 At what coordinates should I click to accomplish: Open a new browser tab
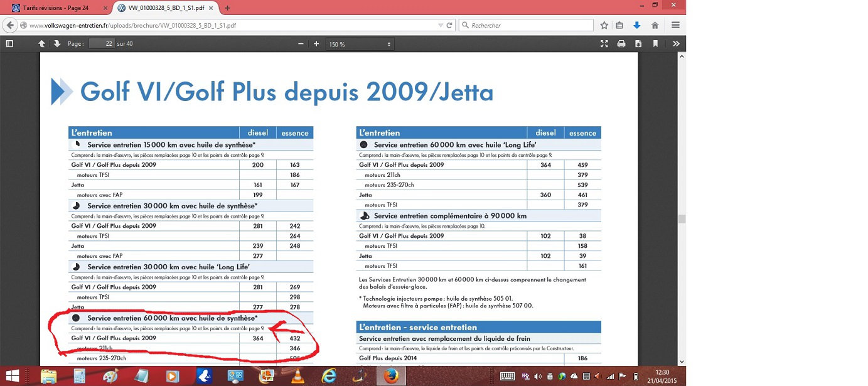227,8
